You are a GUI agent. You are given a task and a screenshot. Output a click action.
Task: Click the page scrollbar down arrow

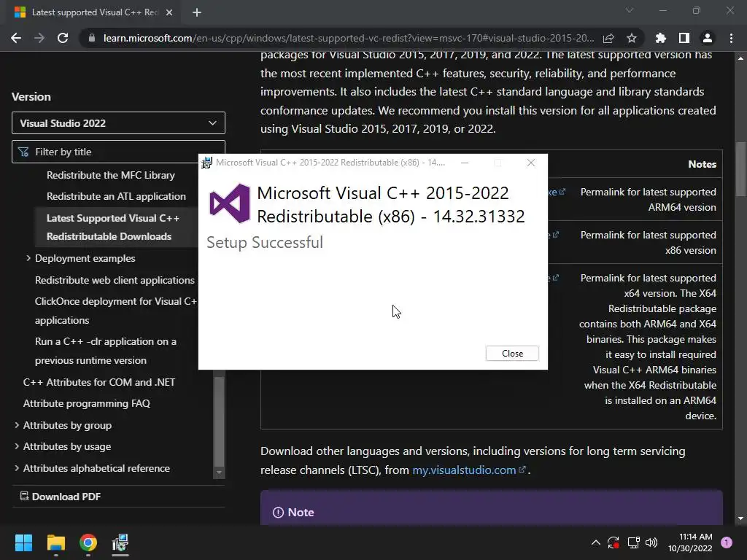point(740,518)
